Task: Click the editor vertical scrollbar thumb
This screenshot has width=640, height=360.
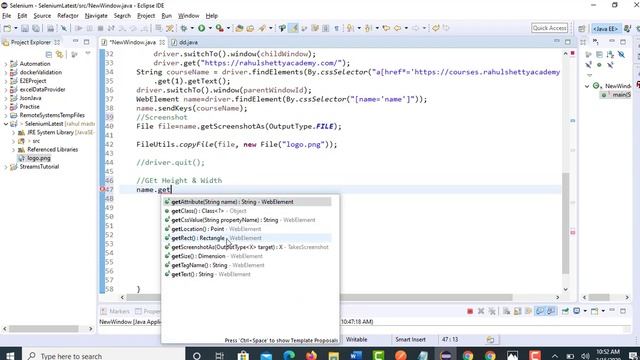Action: pos(566,223)
